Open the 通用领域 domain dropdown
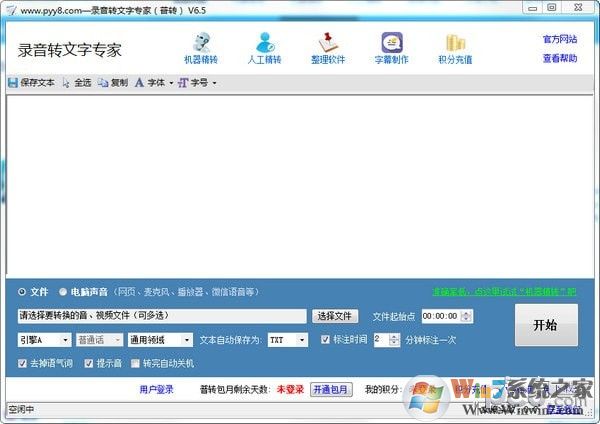 pyautogui.click(x=160, y=340)
